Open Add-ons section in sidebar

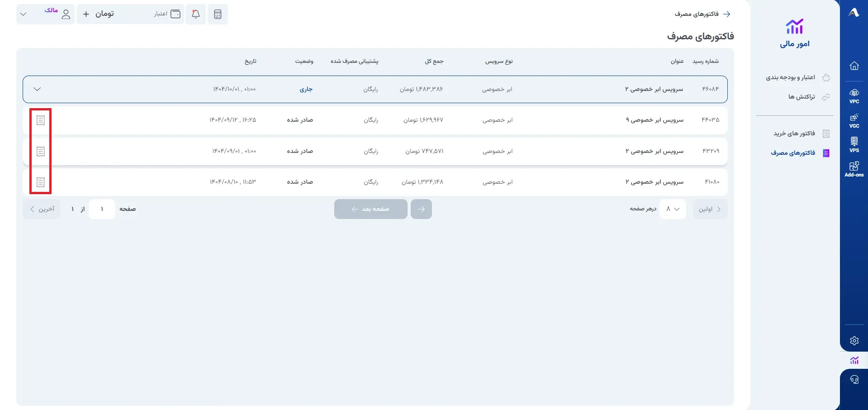click(x=854, y=169)
